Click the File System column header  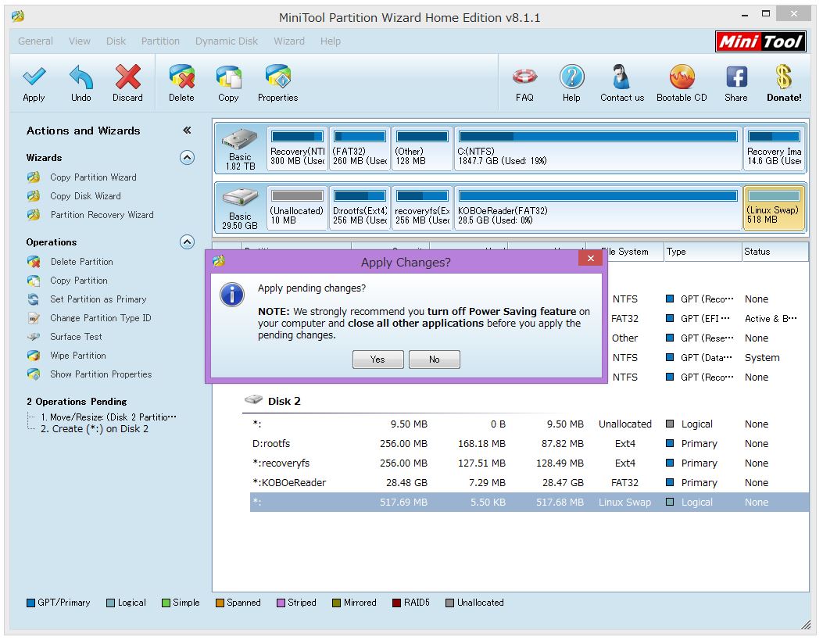point(624,252)
